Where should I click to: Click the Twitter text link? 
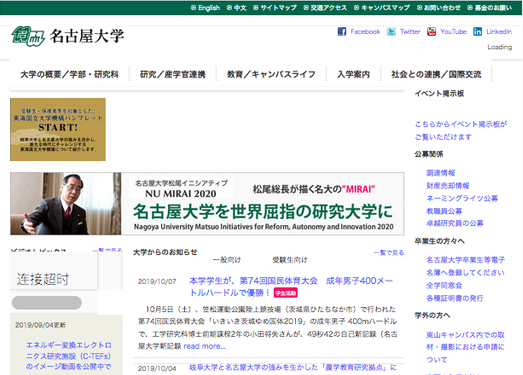(x=410, y=32)
